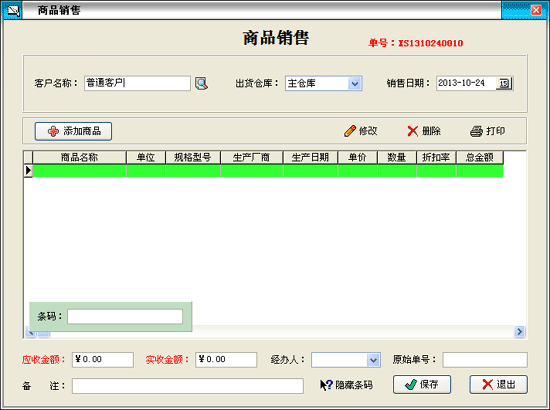Click the 客户名称 customer name field
Image resolution: width=550 pixels, height=410 pixels.
(137, 83)
